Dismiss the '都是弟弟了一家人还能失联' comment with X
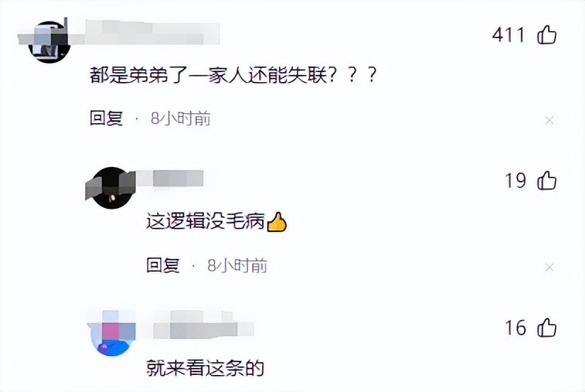Viewport: 585px width, 392px height. click(x=549, y=120)
